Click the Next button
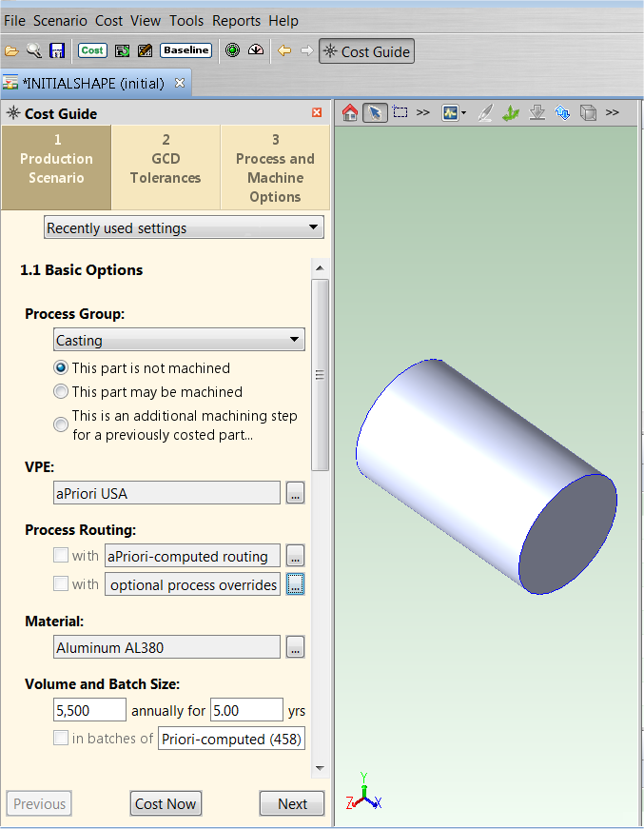Screen dimensions: 644x829 click(292, 804)
